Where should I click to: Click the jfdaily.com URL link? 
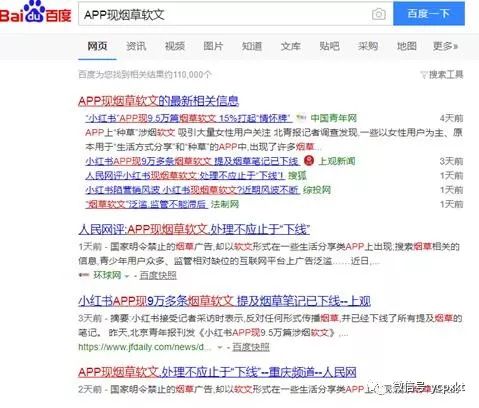click(x=145, y=347)
